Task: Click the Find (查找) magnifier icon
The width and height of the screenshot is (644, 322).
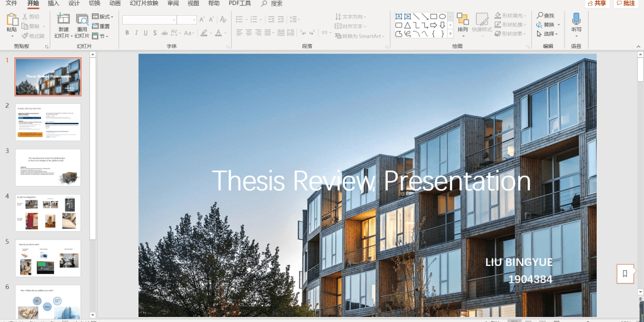Action: click(540, 15)
